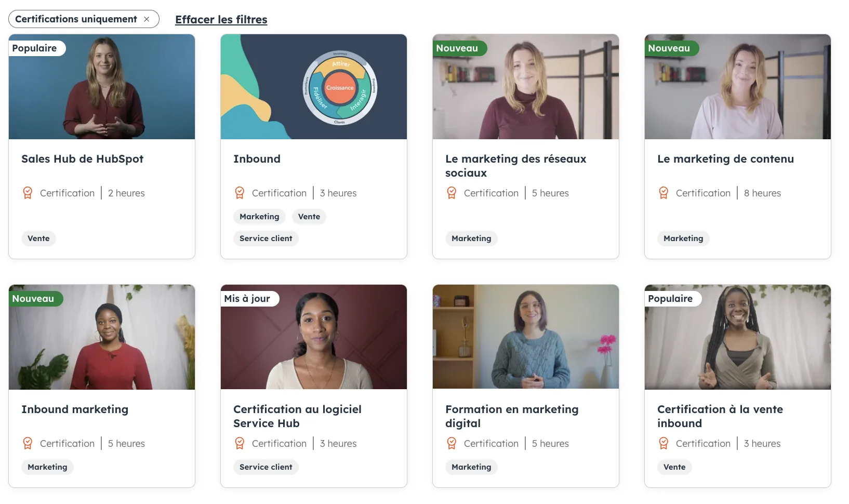Click the certification ribbon icon on Inbound card
Viewport: 849px width, 504px height.
click(x=240, y=193)
